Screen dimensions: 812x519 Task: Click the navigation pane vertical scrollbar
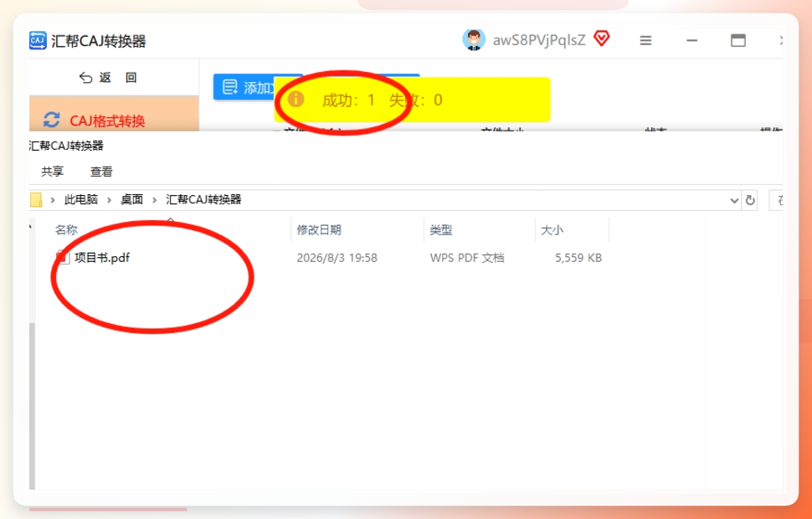[32, 407]
